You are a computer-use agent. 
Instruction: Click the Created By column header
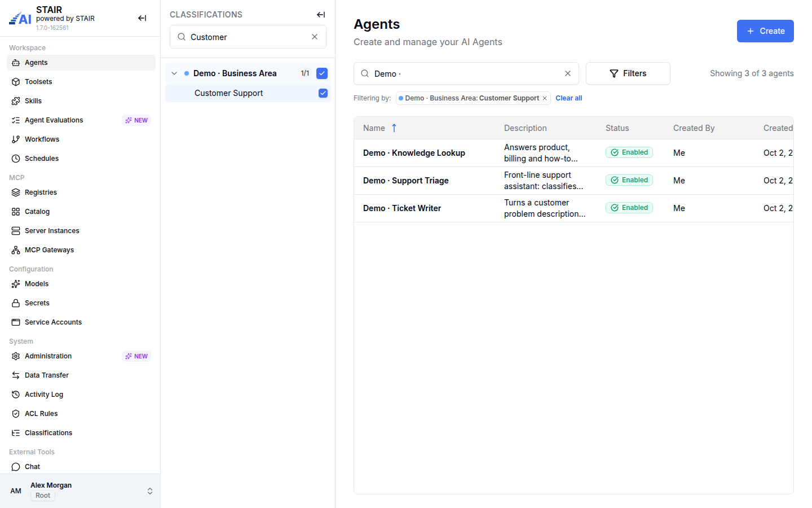694,128
